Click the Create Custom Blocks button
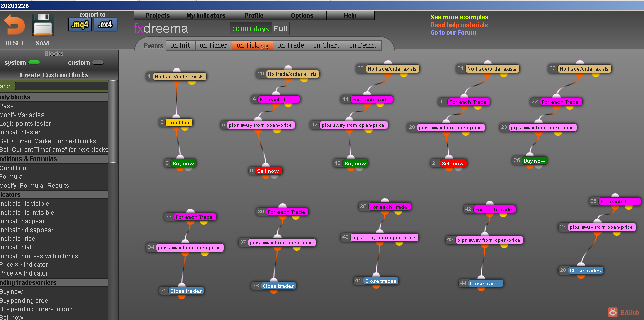 point(54,75)
